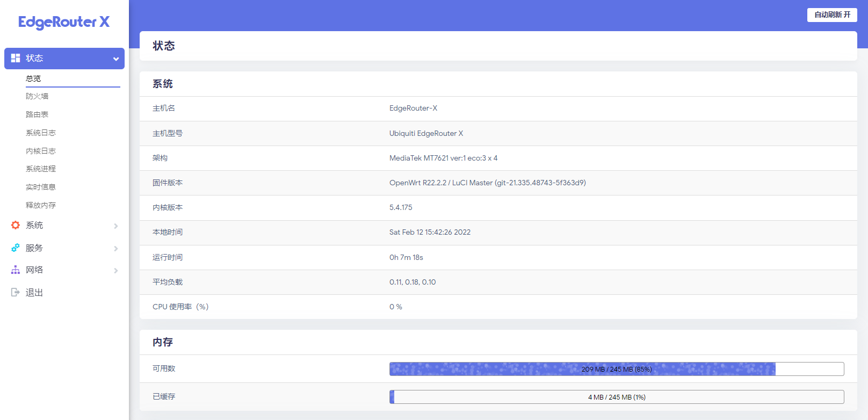The height and width of the screenshot is (420, 868).
Task: Click the 退出 logout icon
Action: tap(16, 292)
